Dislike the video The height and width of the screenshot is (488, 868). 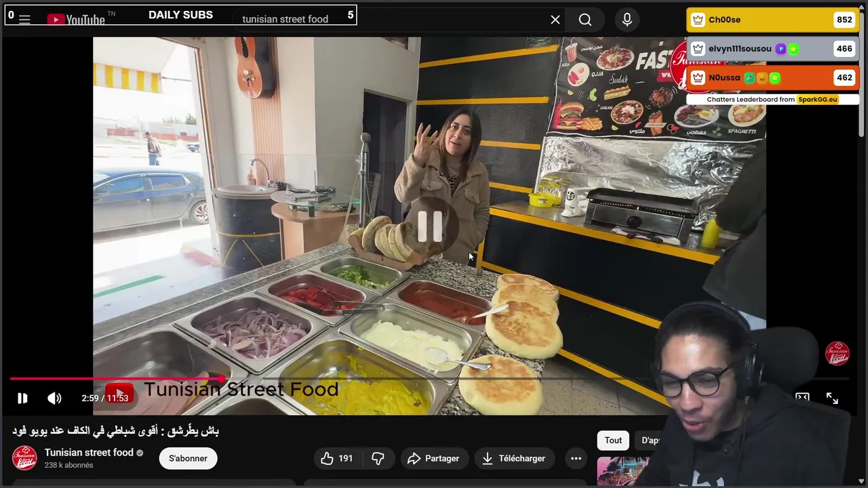[x=378, y=458]
